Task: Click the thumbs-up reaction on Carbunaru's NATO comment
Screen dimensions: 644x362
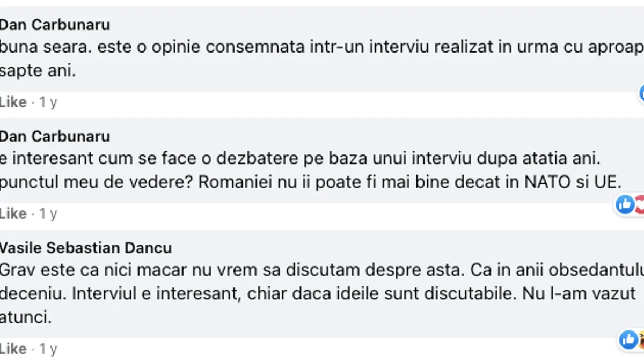Action: pos(625,204)
